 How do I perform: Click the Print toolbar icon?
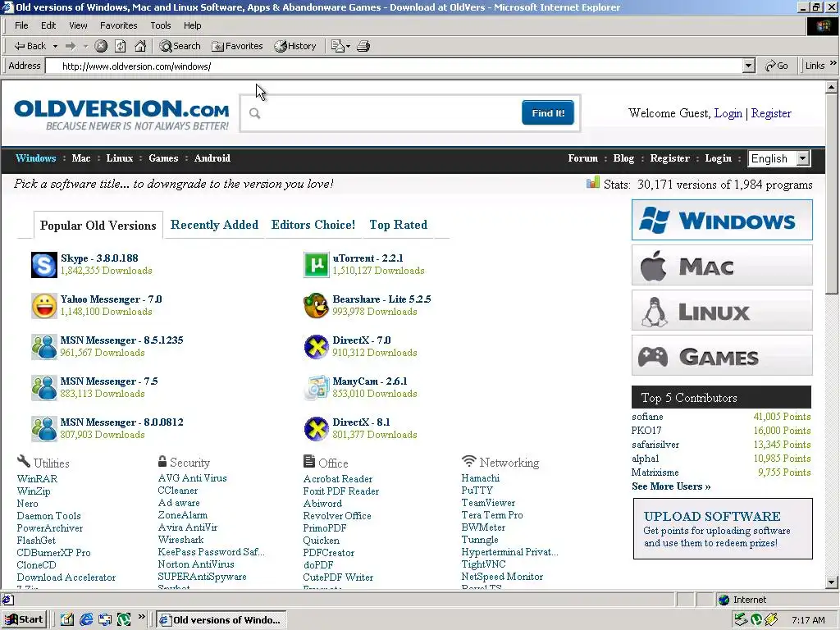click(363, 46)
